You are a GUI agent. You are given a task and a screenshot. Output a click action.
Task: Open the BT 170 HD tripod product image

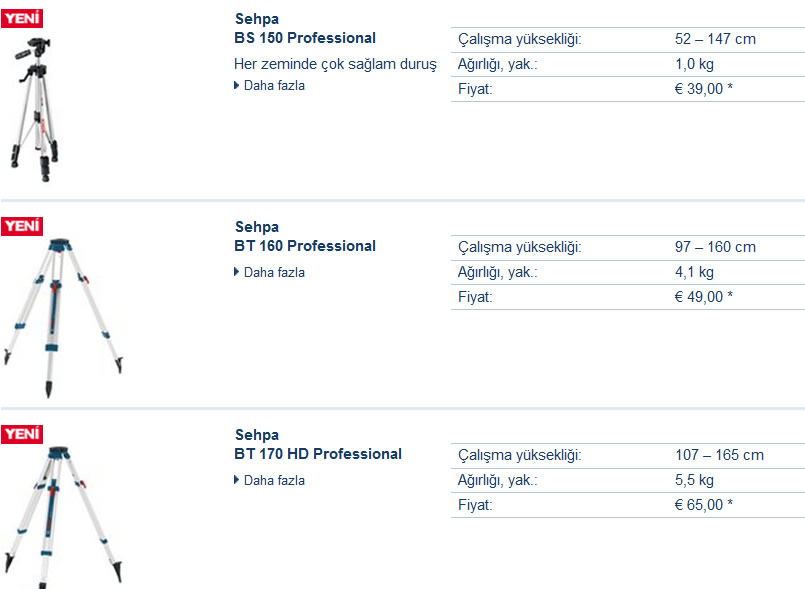(x=63, y=517)
